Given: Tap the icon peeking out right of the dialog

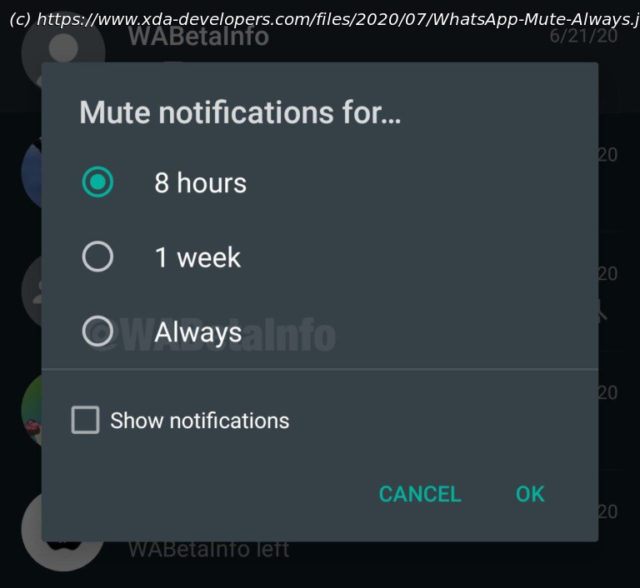Looking at the screenshot, I should point(603,311).
